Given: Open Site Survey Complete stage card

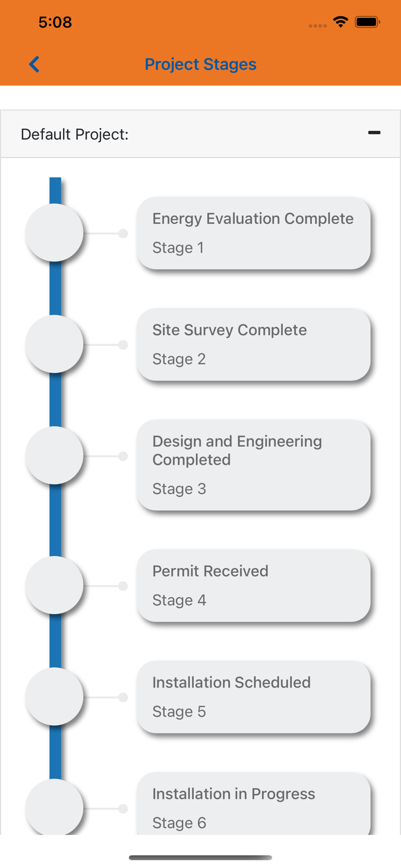Looking at the screenshot, I should tap(253, 344).
